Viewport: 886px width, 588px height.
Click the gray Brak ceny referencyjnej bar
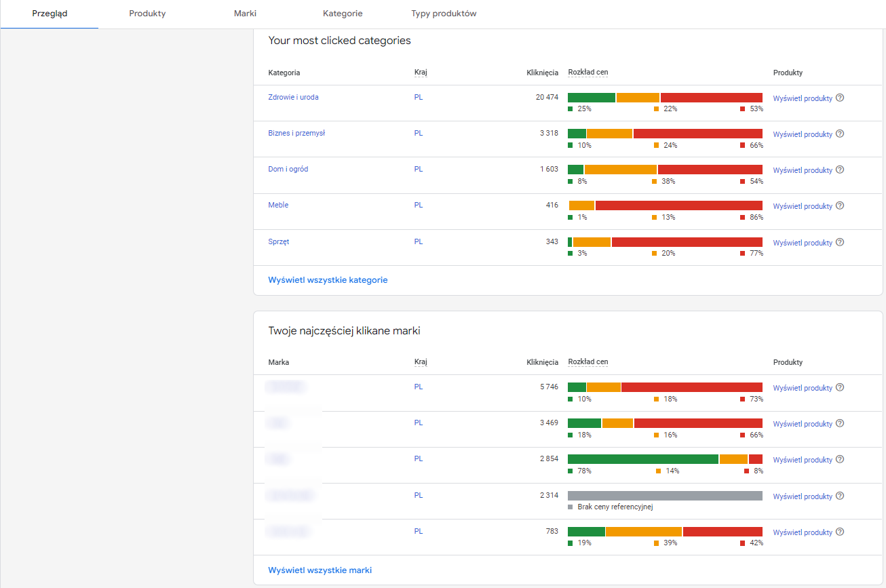(x=665, y=496)
